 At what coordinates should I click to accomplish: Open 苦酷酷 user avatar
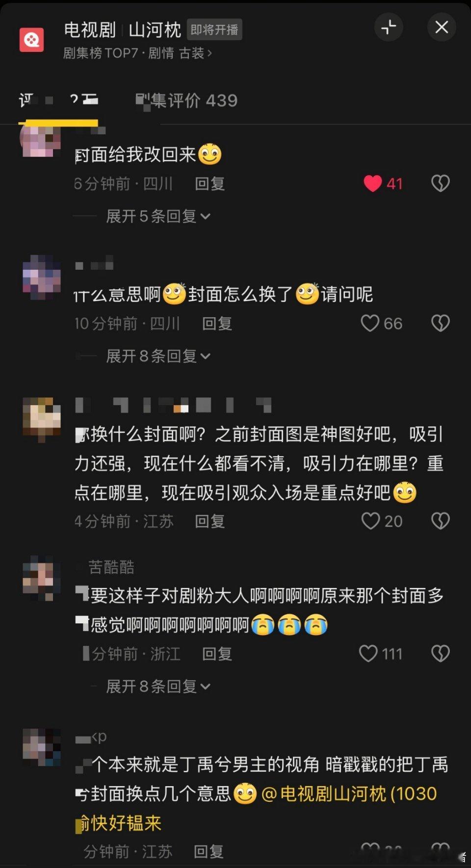(x=42, y=578)
